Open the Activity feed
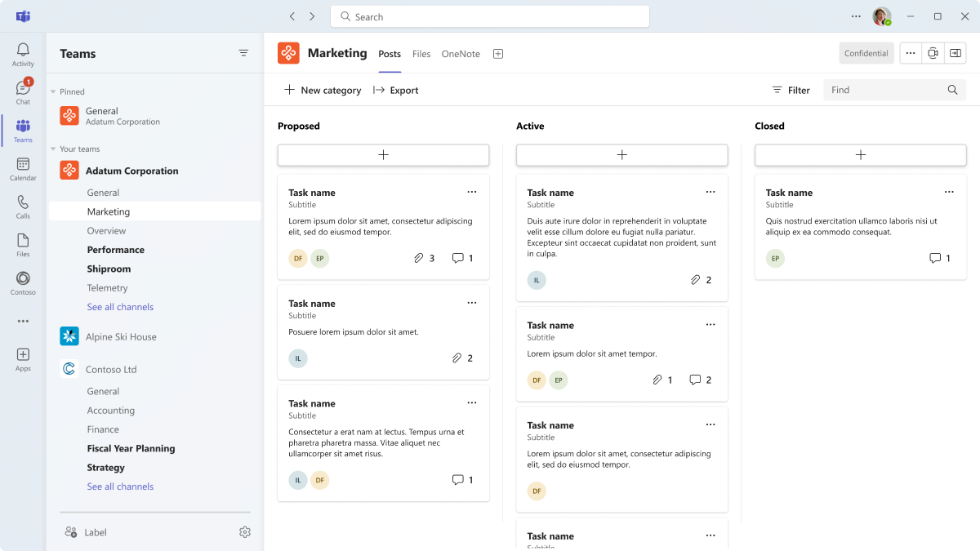The image size is (980, 551). coord(23,55)
